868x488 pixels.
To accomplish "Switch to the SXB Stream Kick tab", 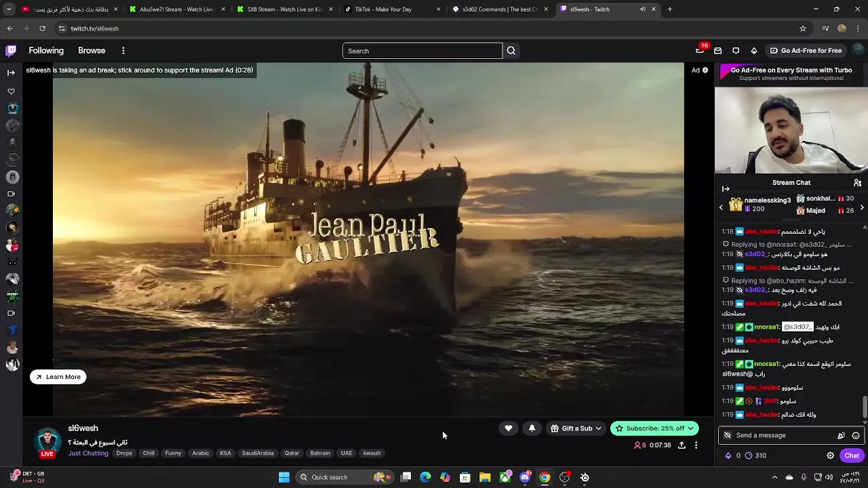I will (283, 9).
